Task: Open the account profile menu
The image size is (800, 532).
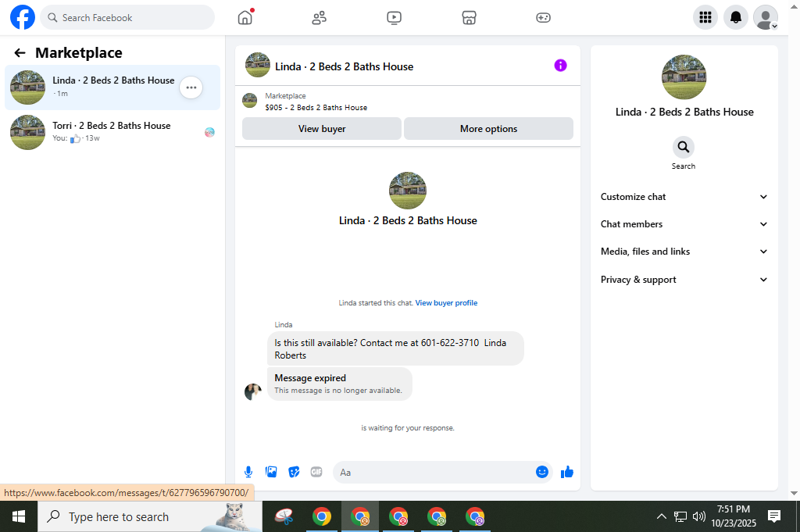Action: [766, 17]
